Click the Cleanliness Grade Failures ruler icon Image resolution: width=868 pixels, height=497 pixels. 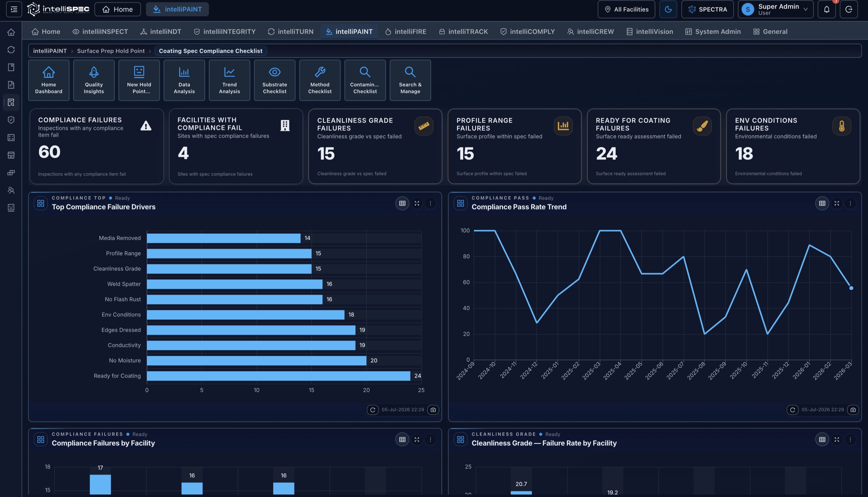point(423,126)
